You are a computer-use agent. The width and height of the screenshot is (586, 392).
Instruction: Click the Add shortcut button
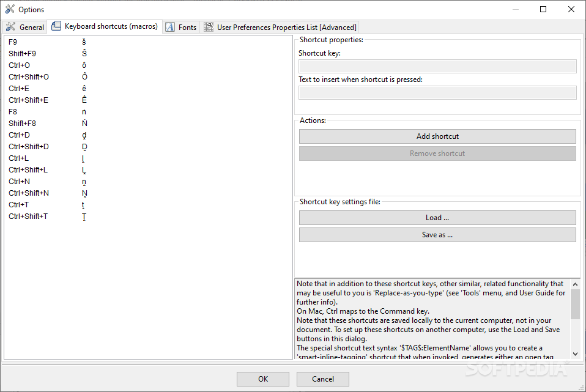tap(437, 136)
